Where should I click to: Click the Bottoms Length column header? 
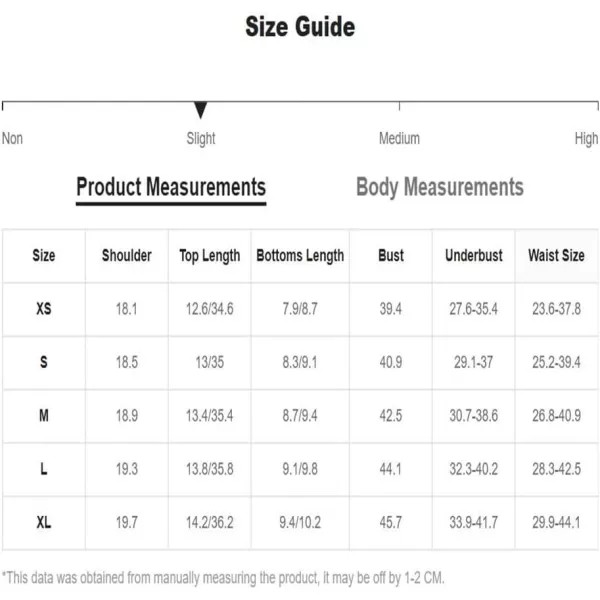click(x=300, y=256)
